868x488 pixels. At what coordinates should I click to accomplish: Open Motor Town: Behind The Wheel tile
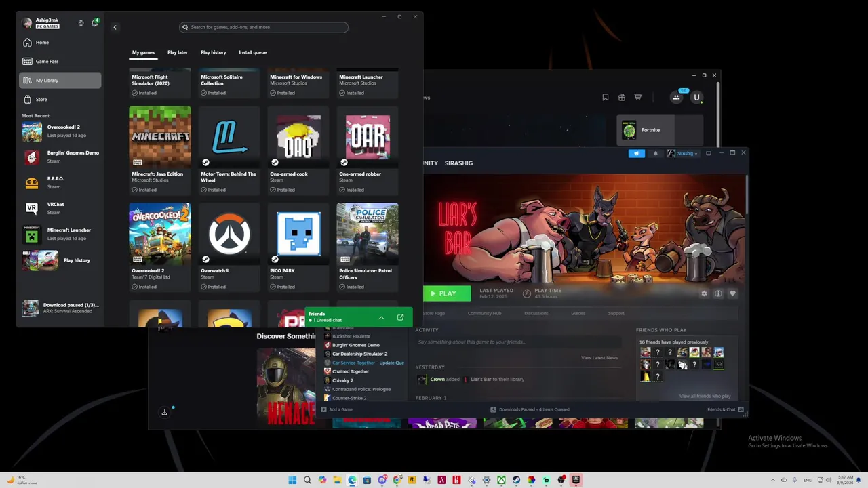(229, 150)
